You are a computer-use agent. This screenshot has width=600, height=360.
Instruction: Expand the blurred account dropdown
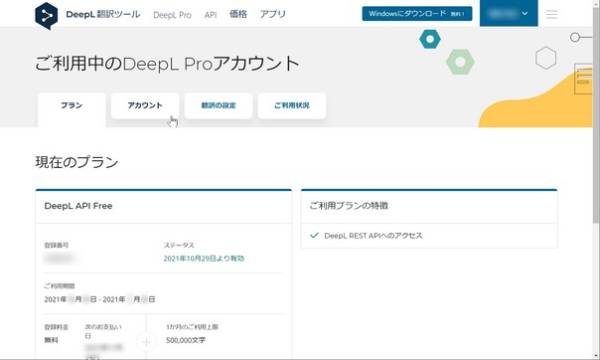(509, 13)
